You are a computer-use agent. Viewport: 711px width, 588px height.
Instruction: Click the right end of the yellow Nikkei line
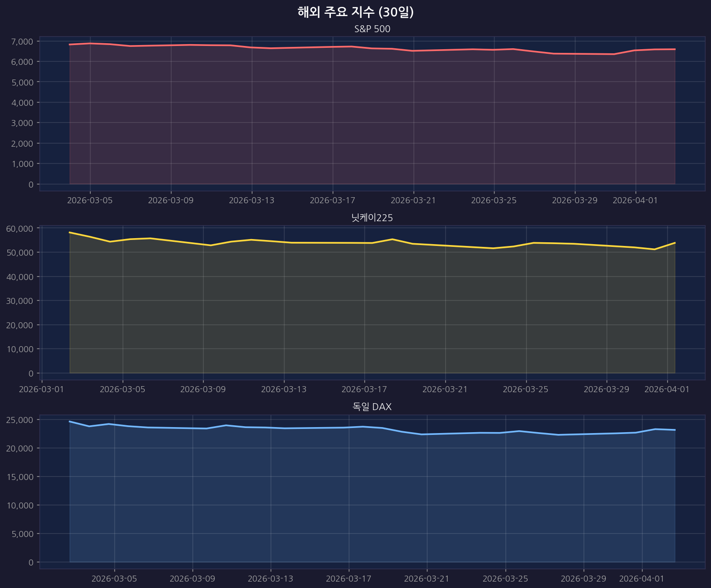(674, 243)
